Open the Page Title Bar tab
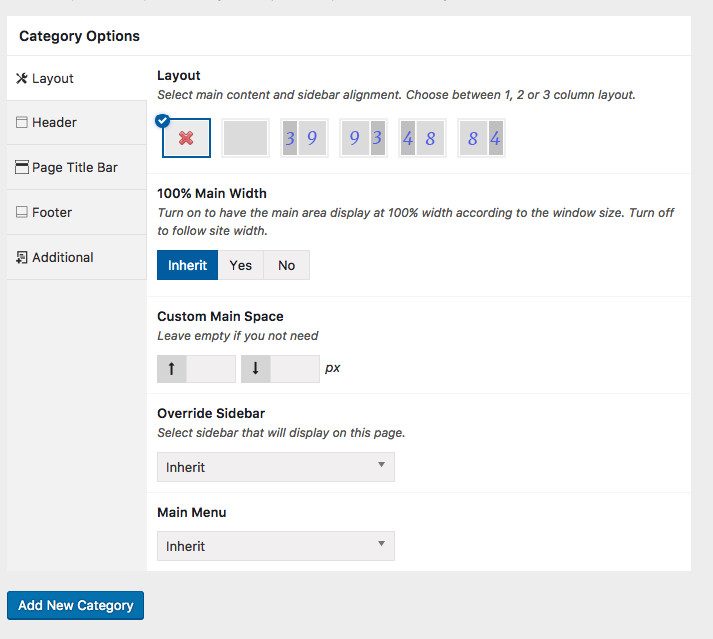The width and height of the screenshot is (713, 639). 76,167
